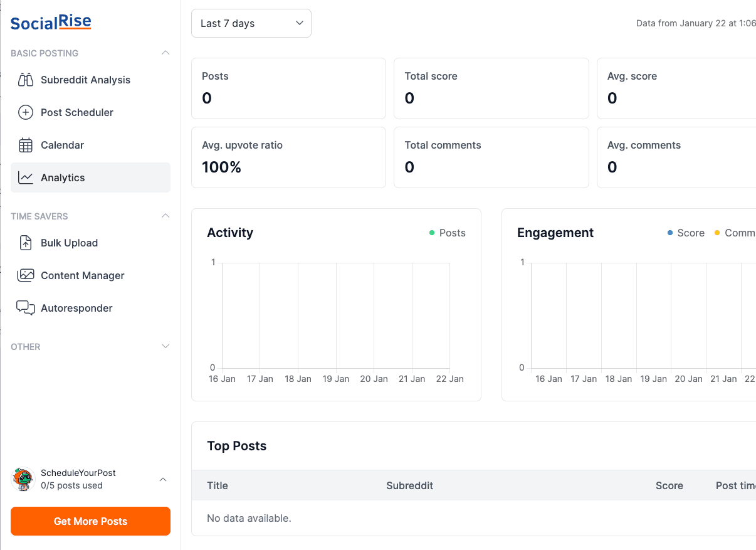Image resolution: width=756 pixels, height=550 pixels.
Task: Click the Autoresponder chat bubbles icon
Action: click(x=26, y=308)
